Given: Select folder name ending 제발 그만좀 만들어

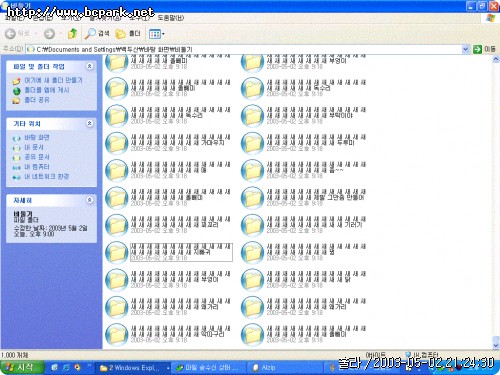Looking at the screenshot, I should coord(316,195).
